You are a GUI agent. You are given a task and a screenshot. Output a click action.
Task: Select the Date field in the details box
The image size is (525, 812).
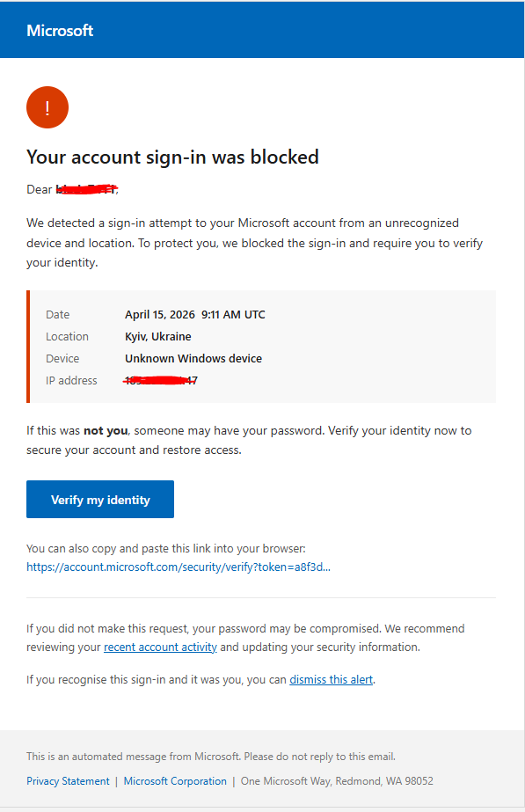[x=57, y=314]
